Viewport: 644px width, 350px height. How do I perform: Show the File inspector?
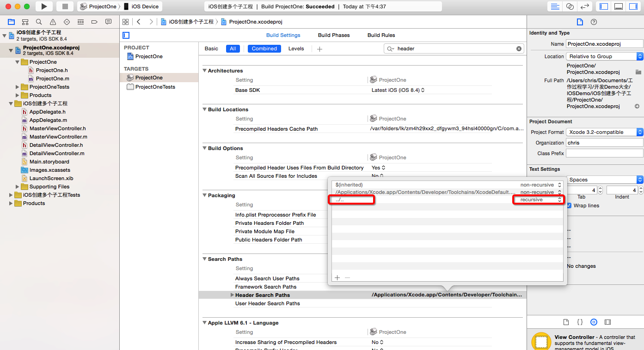(580, 22)
